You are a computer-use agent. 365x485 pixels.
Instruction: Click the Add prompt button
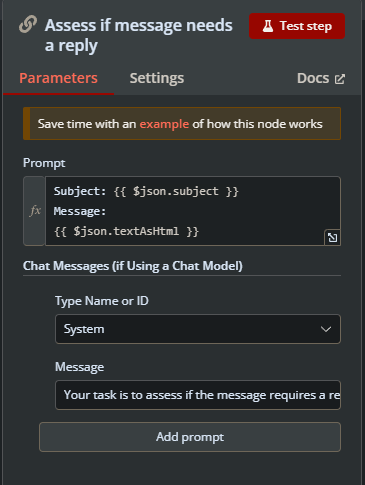pos(190,437)
